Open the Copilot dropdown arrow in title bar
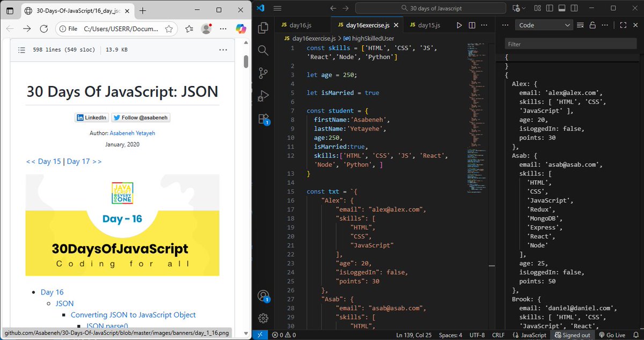The image size is (644, 340). tap(523, 8)
